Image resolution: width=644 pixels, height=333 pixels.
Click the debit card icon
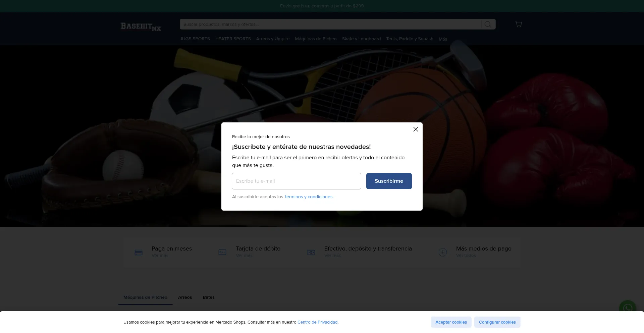(222, 252)
